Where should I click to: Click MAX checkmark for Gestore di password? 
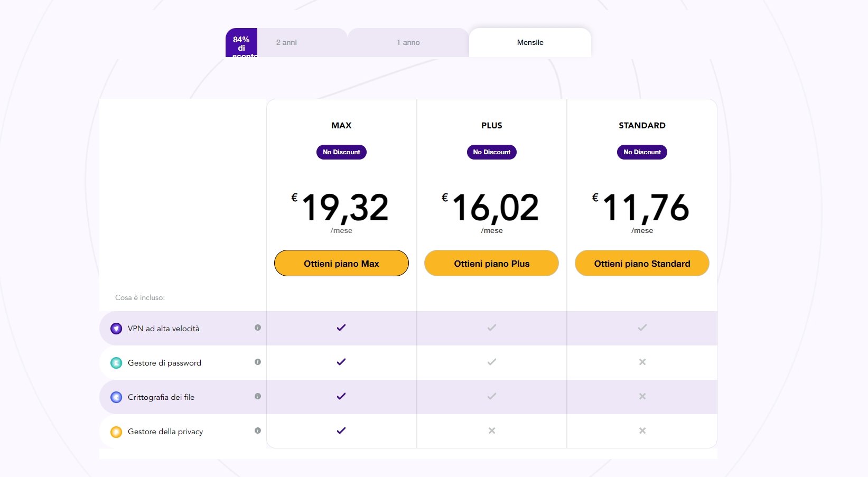341,362
